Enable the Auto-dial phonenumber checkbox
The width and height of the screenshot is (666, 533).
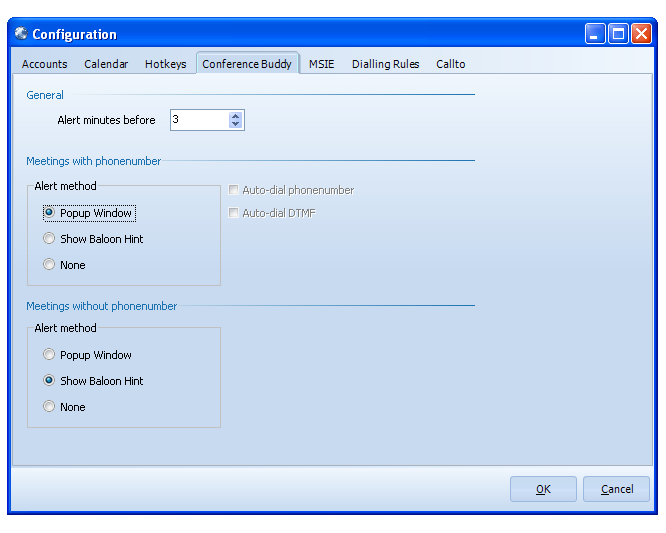(234, 190)
